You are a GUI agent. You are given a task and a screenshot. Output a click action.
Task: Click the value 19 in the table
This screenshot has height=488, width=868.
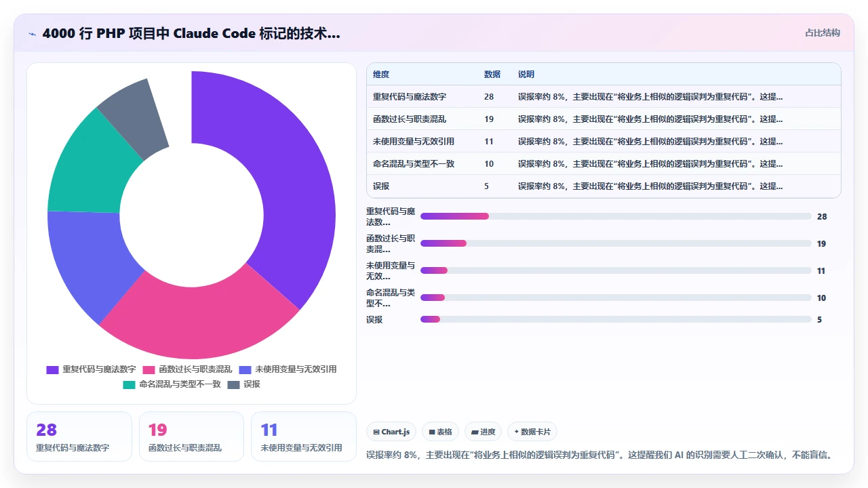click(489, 119)
